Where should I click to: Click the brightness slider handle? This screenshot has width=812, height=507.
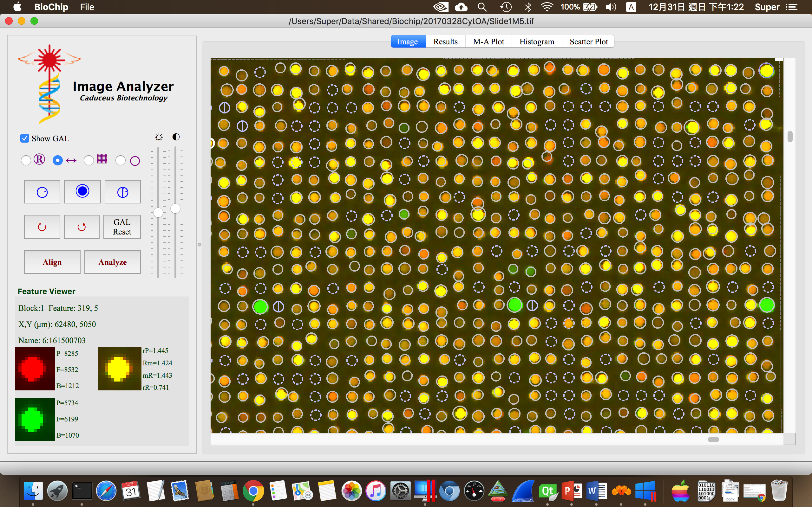coord(158,213)
